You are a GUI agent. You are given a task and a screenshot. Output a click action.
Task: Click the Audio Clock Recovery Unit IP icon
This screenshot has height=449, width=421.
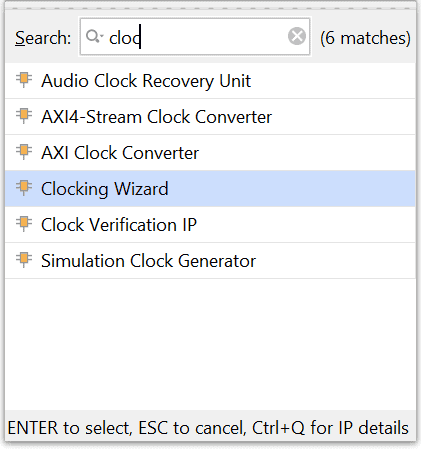pyautogui.click(x=24, y=80)
